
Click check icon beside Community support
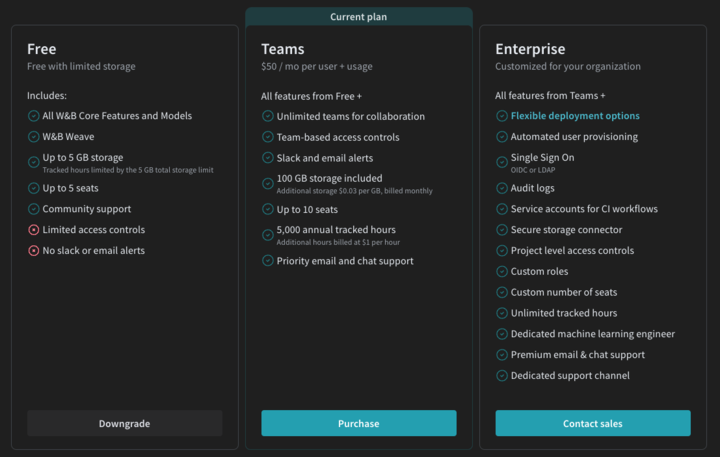coord(34,209)
